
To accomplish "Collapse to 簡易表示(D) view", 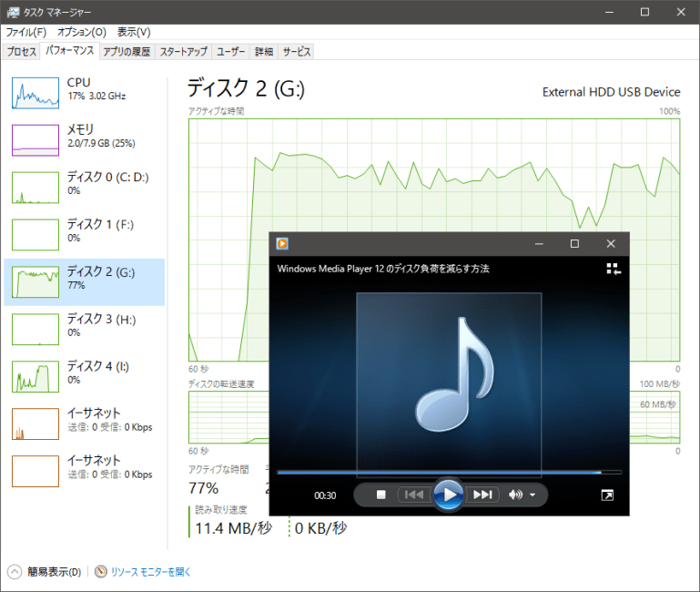I will [x=45, y=572].
